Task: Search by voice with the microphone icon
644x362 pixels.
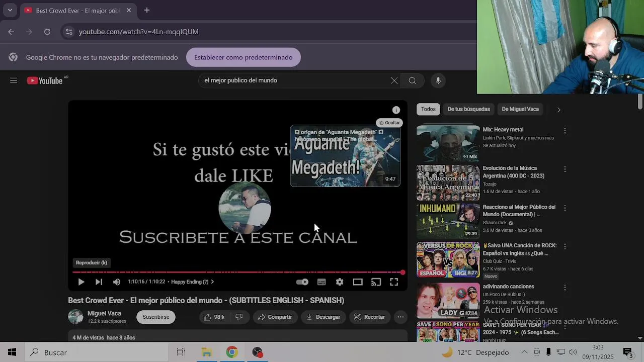Action: pos(438,80)
